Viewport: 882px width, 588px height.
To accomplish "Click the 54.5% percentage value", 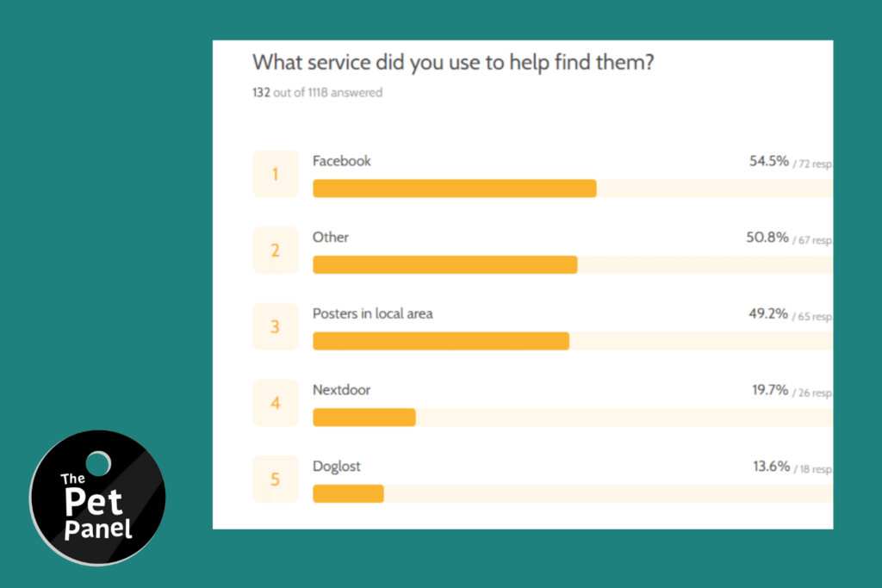I will 769,161.
